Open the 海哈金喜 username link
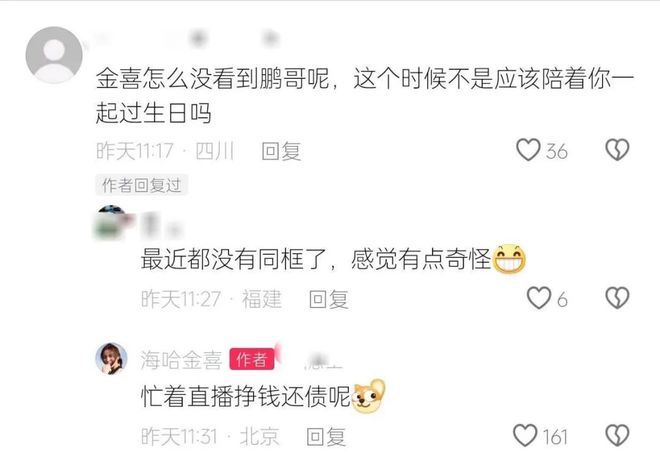660x461 pixels. click(181, 360)
